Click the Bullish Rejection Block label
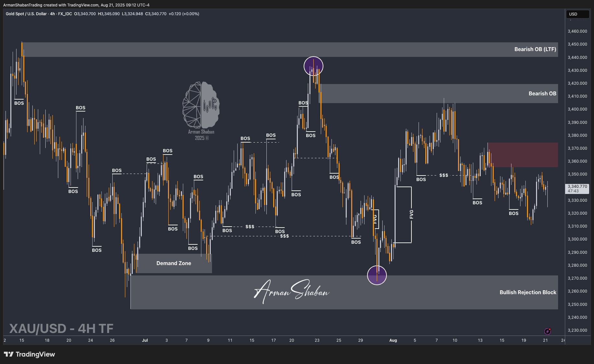The height and width of the screenshot is (364, 594). coord(528,292)
